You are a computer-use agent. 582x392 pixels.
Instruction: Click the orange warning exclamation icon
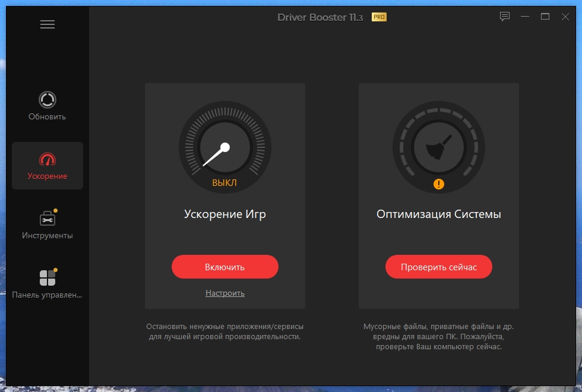pos(439,184)
